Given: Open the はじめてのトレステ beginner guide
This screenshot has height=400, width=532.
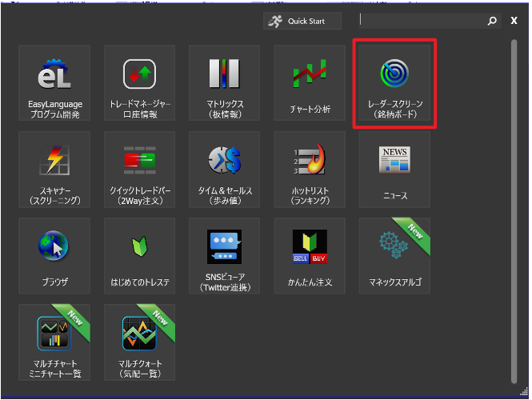Looking at the screenshot, I should (139, 256).
